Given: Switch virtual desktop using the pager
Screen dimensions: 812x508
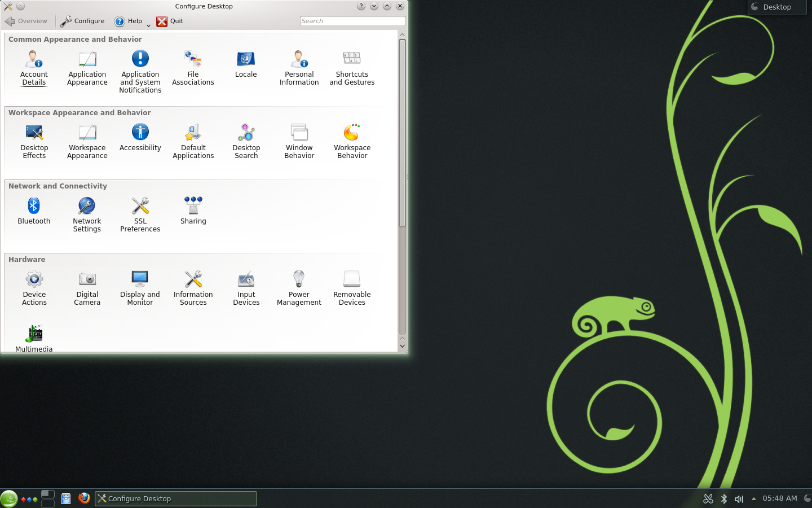Looking at the screenshot, I should (x=48, y=498).
